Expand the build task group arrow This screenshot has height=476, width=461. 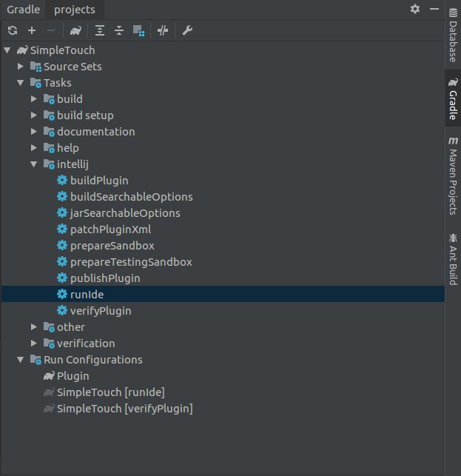coord(34,98)
